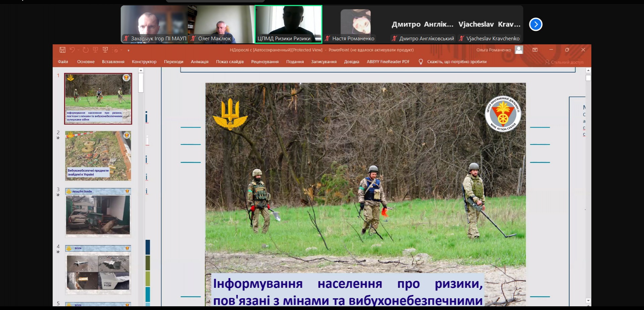Select slide 3 thumbnail Авіаційні бомби
This screenshot has height=310, width=644.
(x=98, y=213)
